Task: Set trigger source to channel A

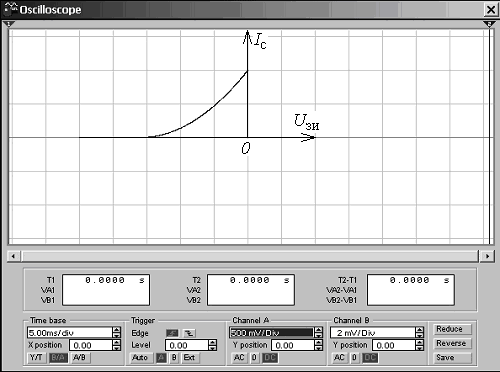Action: 161,358
